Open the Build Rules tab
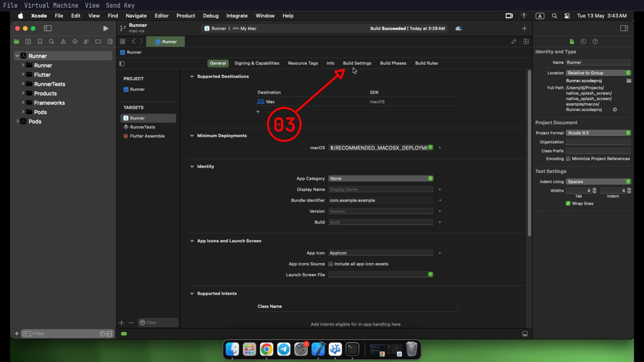Screen dimensions: 644x362 427,63
